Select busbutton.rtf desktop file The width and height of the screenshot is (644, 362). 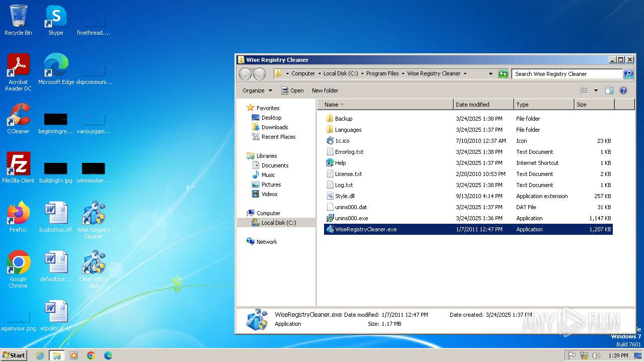(x=56, y=217)
